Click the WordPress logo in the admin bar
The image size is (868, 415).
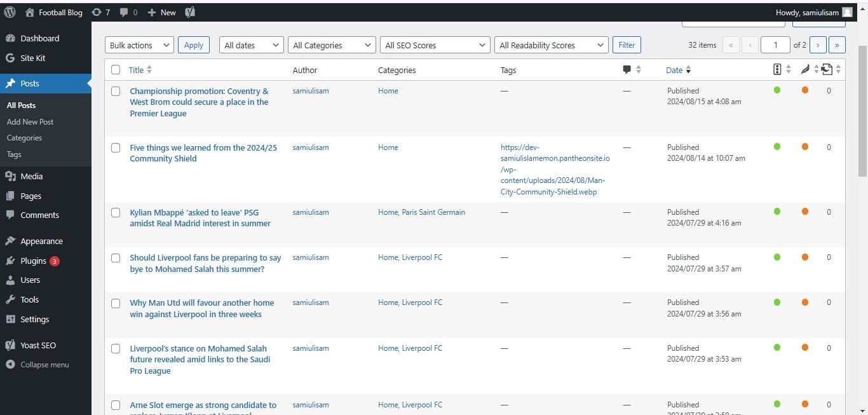9,11
